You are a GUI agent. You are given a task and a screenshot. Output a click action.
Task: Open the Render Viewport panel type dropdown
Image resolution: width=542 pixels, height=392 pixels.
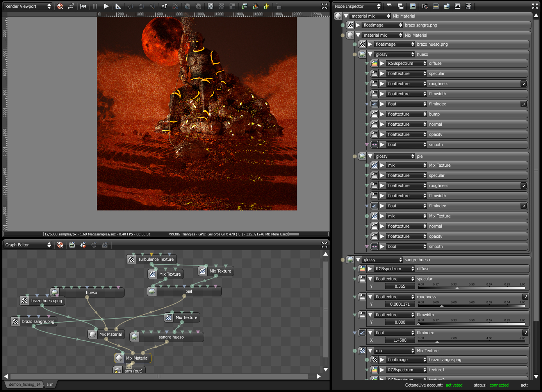[28, 6]
